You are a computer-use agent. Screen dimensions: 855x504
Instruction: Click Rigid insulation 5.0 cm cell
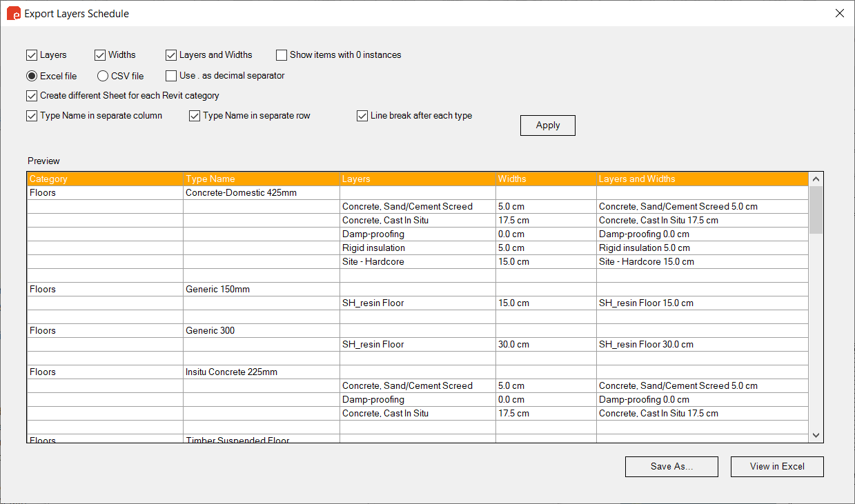coord(702,248)
